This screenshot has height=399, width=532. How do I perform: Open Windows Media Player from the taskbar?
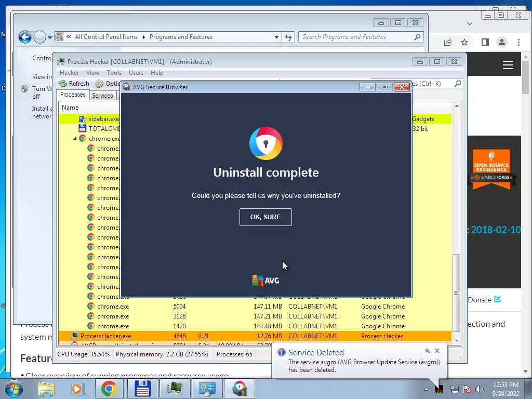pos(77,389)
